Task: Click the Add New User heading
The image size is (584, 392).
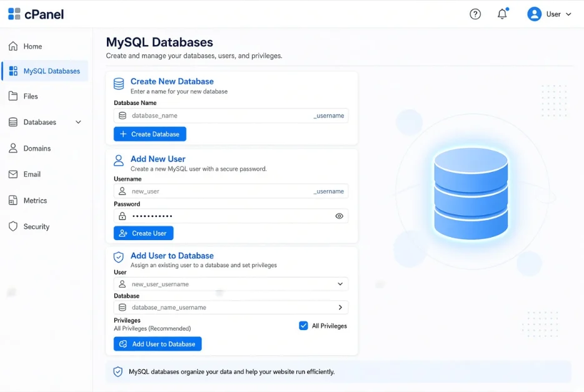Action: [158, 159]
